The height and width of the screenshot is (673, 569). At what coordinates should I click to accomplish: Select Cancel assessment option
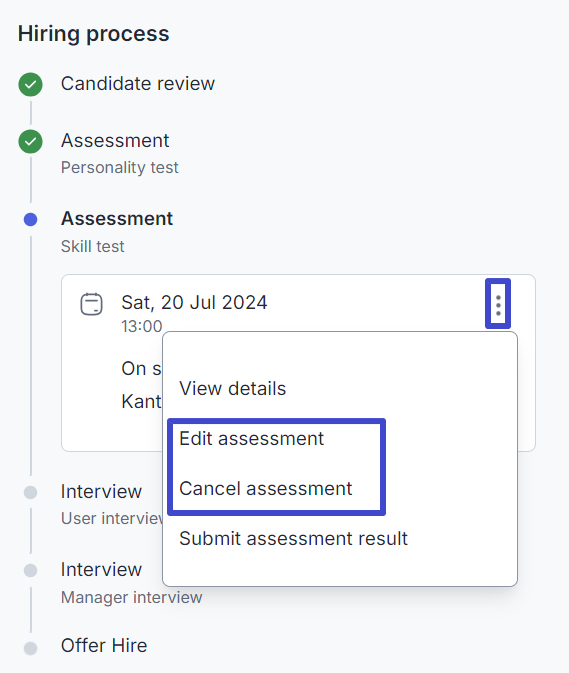point(266,488)
